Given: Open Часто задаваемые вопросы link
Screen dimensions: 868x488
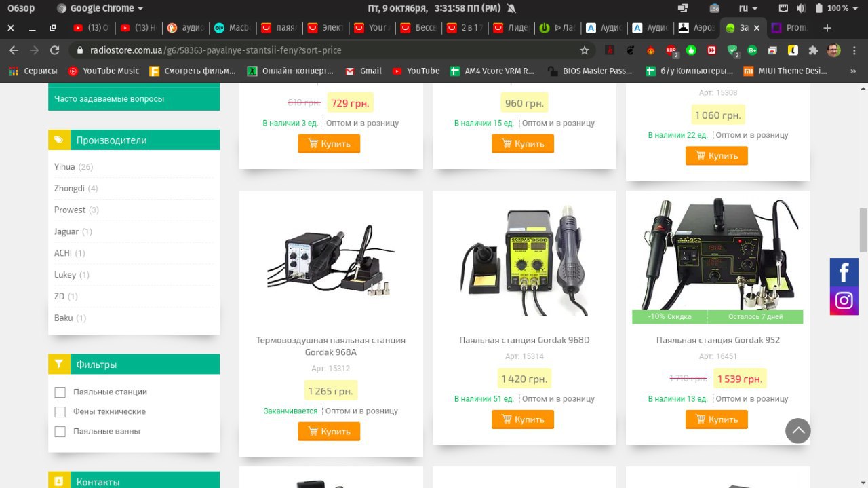Looking at the screenshot, I should pyautogui.click(x=109, y=99).
